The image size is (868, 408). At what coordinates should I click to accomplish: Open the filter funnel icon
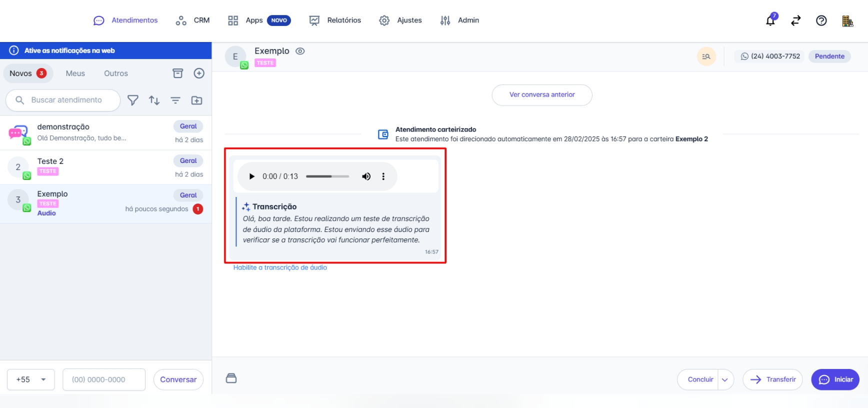(x=132, y=100)
